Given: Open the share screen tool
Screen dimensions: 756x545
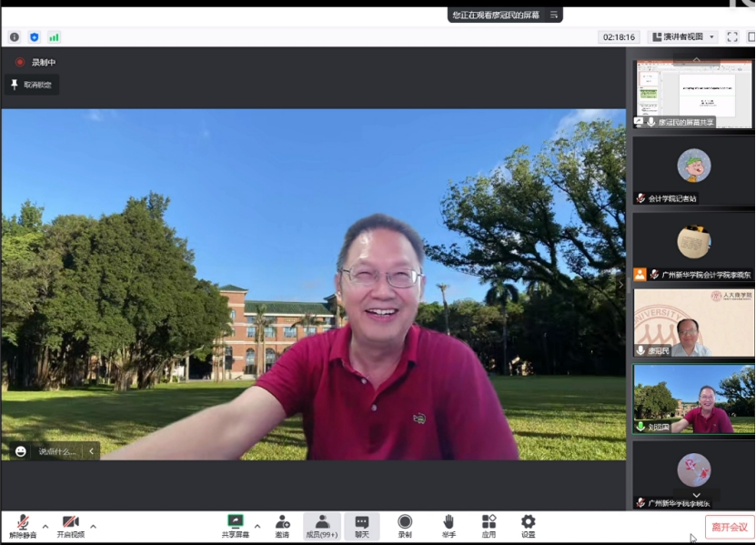Looking at the screenshot, I should tap(236, 522).
